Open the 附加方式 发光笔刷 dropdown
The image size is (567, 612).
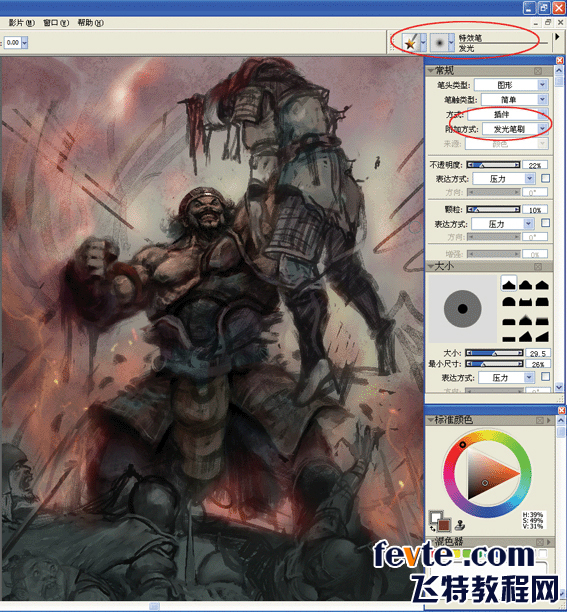[x=515, y=129]
